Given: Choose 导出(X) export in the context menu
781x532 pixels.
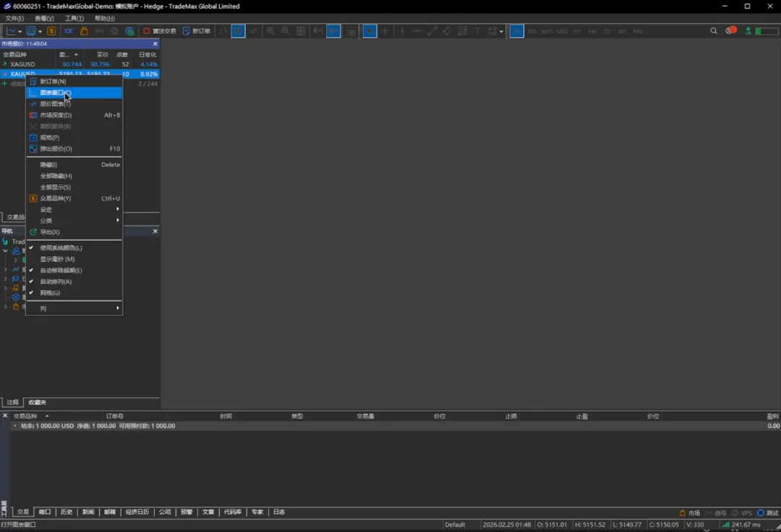Looking at the screenshot, I should 50,232.
